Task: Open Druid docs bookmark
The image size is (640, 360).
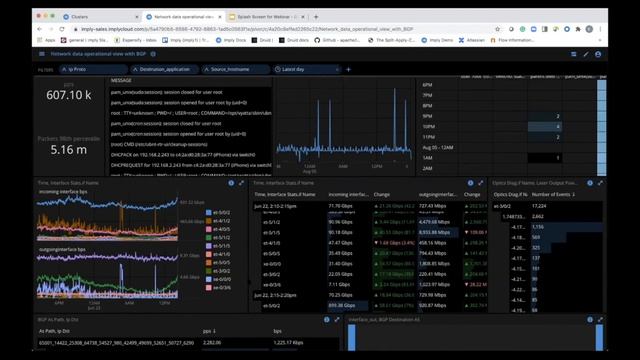Action: pyautogui.click(x=294, y=40)
